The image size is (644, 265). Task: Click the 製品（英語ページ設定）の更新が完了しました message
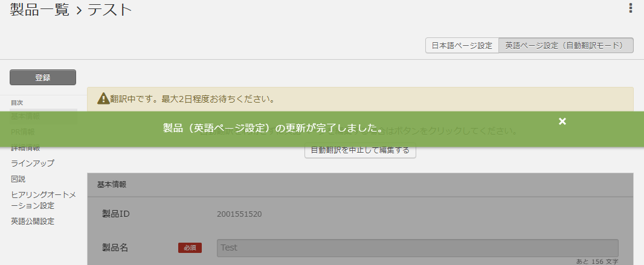click(x=273, y=129)
